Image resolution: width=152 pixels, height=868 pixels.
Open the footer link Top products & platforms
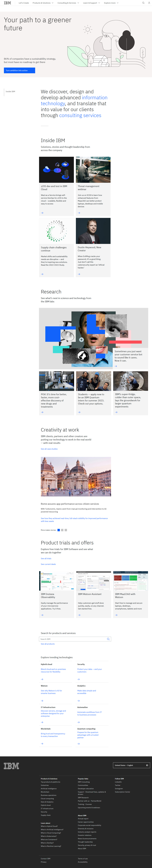[51, 782]
